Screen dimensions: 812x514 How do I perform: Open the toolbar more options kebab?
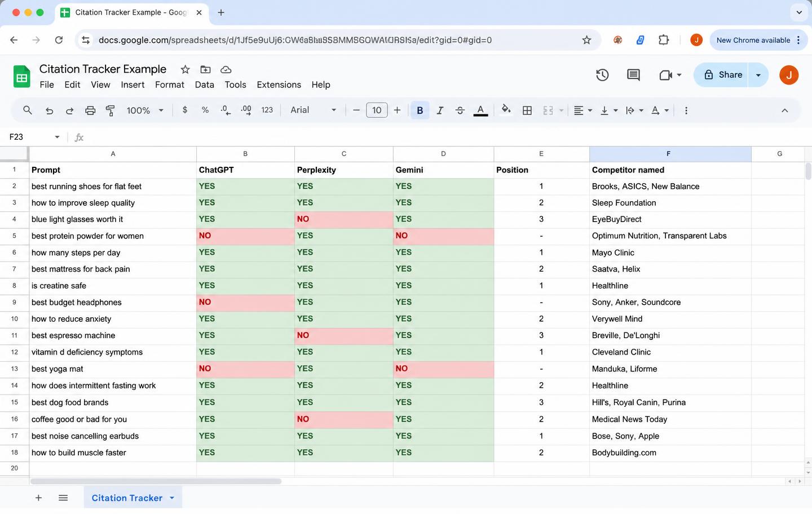point(686,110)
